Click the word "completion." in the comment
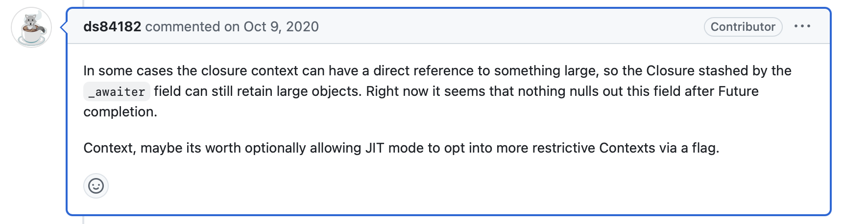 point(121,112)
